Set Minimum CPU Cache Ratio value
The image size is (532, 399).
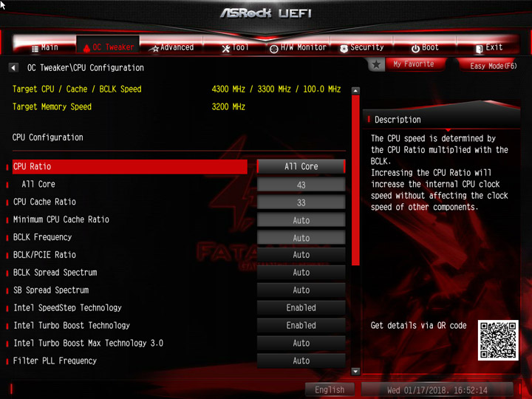(x=301, y=220)
